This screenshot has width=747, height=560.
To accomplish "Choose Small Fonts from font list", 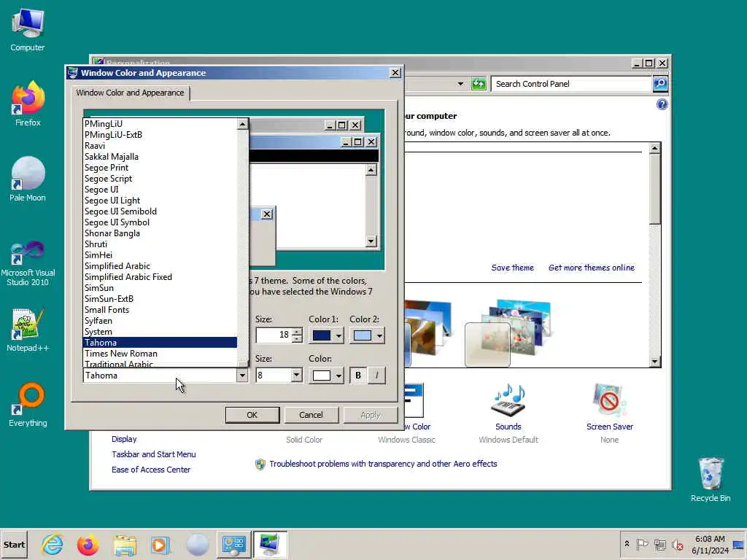I will (160, 310).
